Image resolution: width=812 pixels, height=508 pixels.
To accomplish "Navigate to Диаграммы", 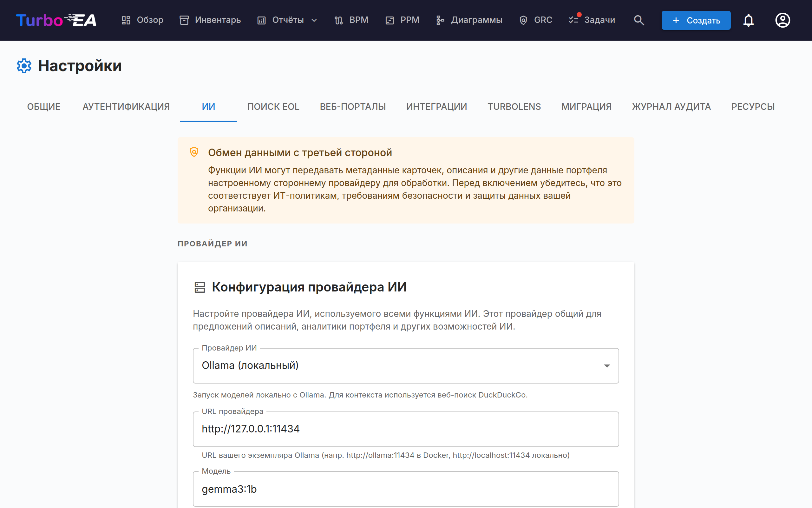I will (x=469, y=20).
